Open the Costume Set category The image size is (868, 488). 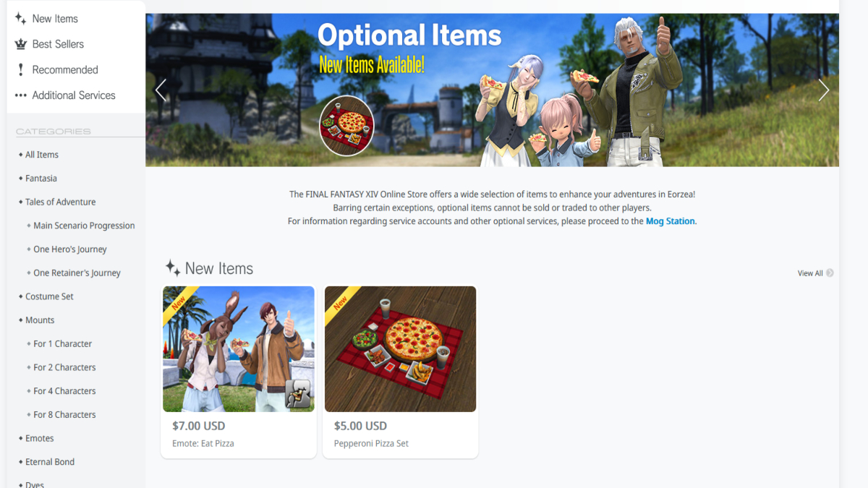[x=49, y=296]
